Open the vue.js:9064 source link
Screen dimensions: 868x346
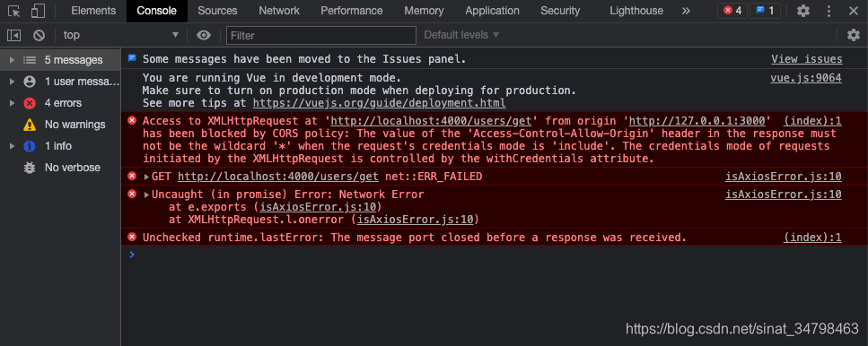click(805, 78)
